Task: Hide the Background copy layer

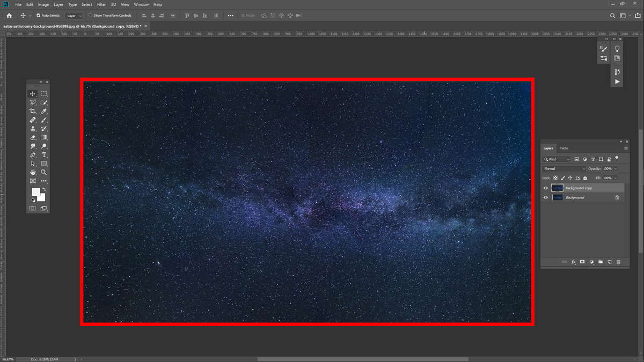Action: tap(546, 188)
